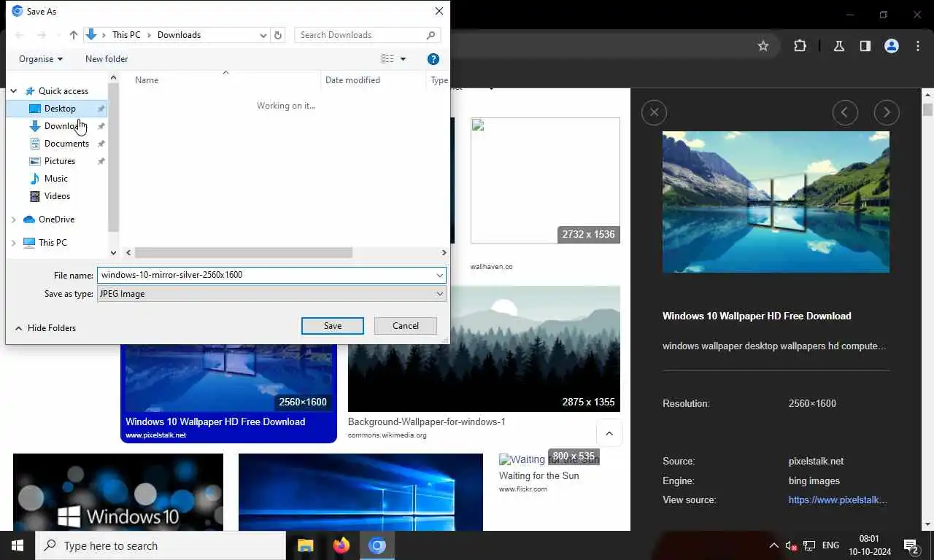
Task: Show hidden system tray icons
Action: pos(773,545)
